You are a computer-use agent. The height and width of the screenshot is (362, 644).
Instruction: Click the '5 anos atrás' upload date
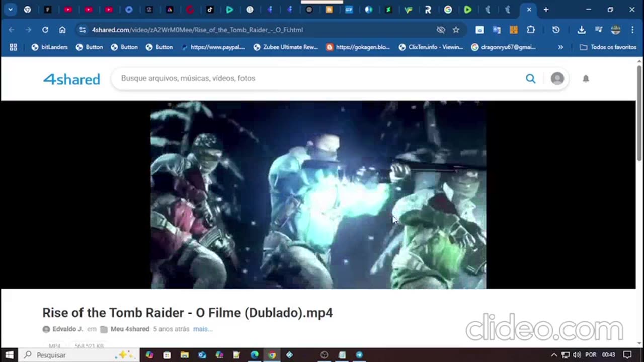[171, 329]
